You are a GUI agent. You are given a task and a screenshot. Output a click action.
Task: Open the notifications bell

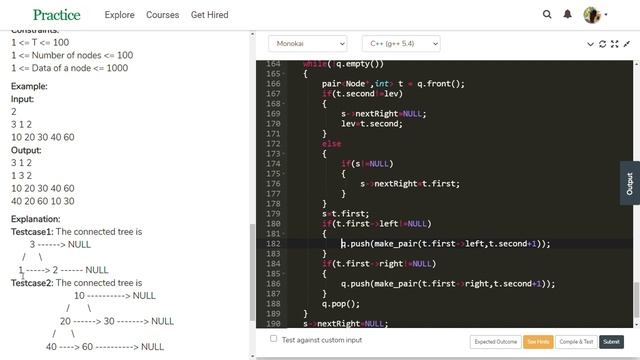(x=567, y=14)
